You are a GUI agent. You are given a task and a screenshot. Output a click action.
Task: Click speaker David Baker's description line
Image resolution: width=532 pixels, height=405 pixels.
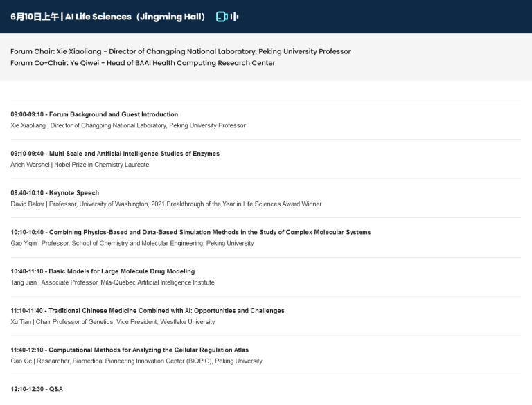(166, 204)
